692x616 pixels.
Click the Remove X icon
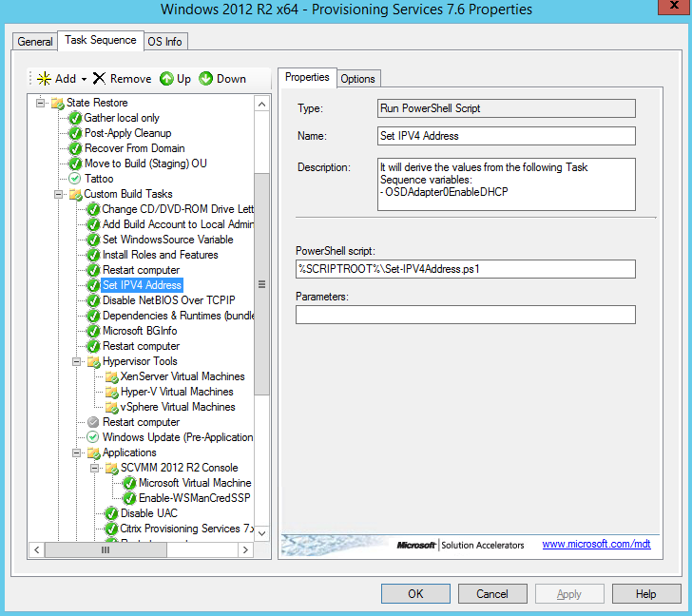[99, 79]
